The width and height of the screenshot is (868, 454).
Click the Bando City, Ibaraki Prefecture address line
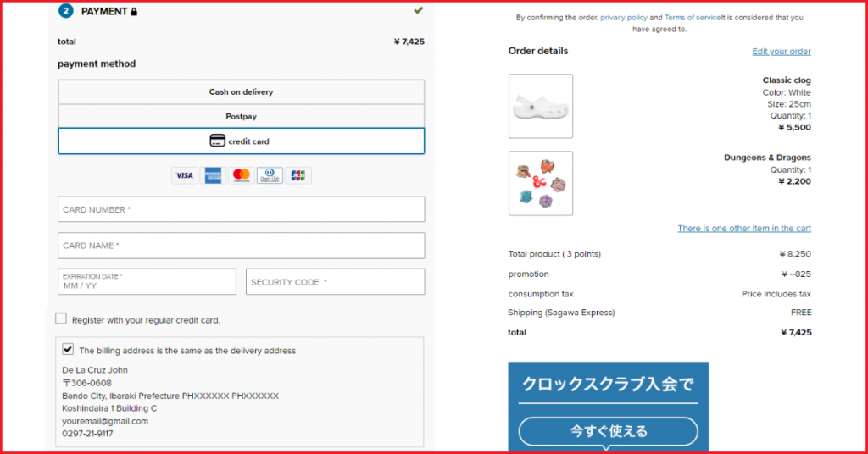click(x=170, y=396)
